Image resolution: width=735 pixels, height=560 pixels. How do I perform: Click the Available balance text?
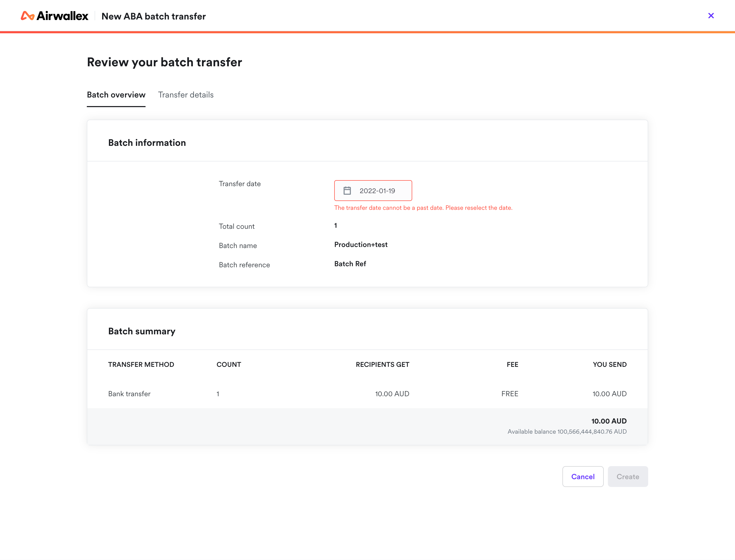[567, 432]
